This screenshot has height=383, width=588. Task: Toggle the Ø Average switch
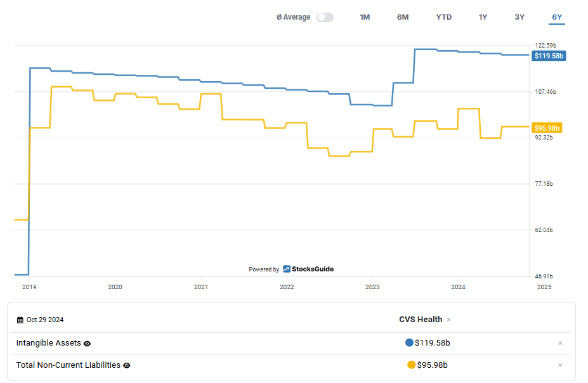tap(325, 17)
